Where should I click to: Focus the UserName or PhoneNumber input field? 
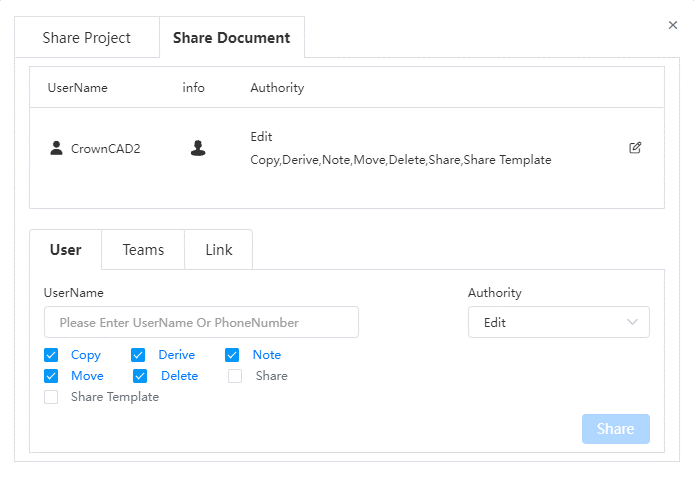201,322
